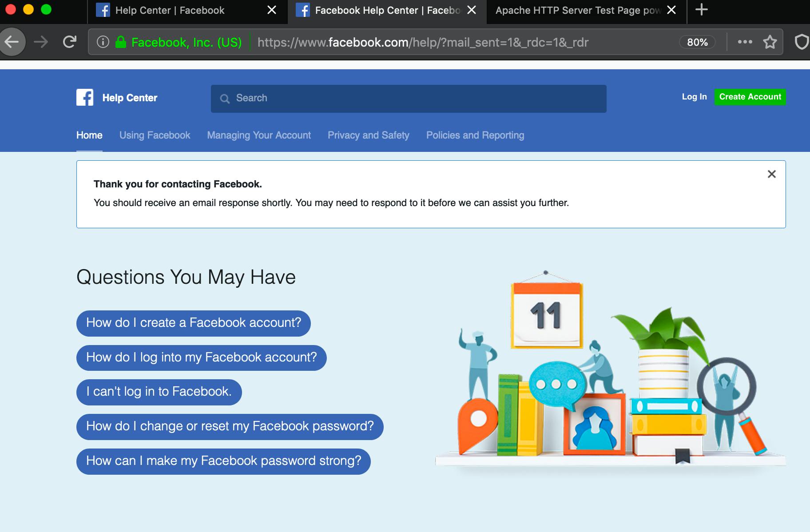This screenshot has width=810, height=532.
Task: Click inside the Help Center Search field
Action: pyautogui.click(x=409, y=98)
